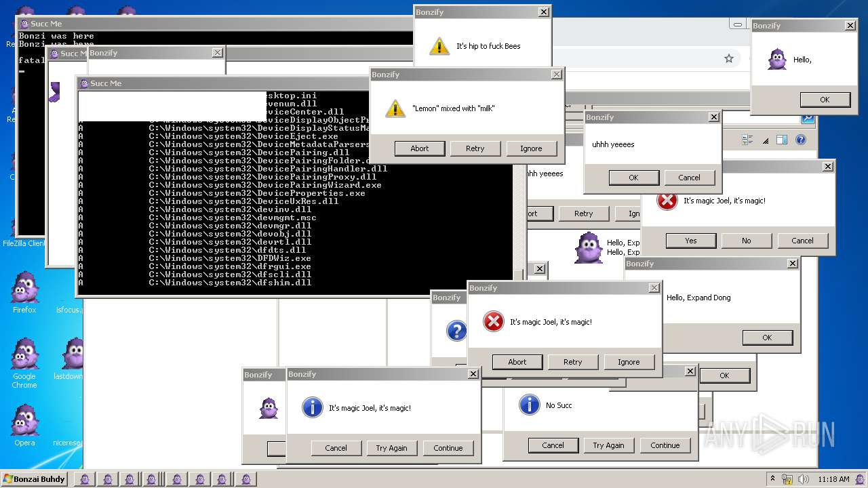Click Cancel in No Succ dialog
Image resolution: width=868 pixels, height=488 pixels.
[553, 445]
